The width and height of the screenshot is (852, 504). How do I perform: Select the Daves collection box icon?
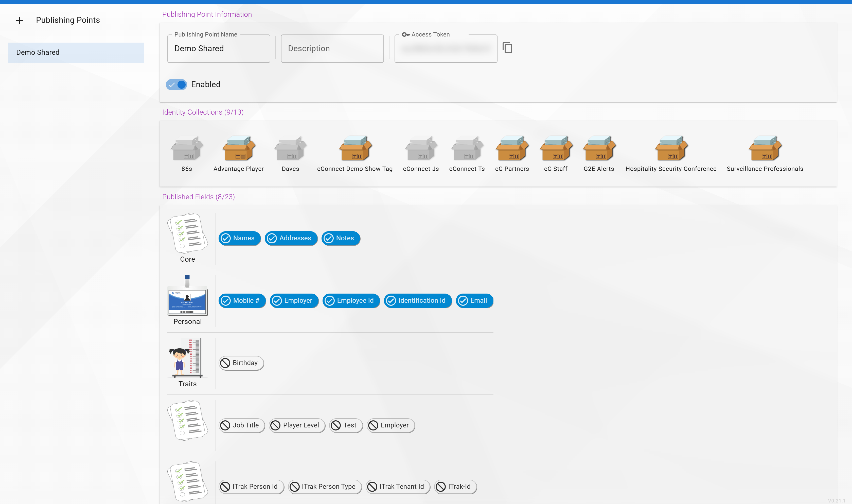click(290, 148)
